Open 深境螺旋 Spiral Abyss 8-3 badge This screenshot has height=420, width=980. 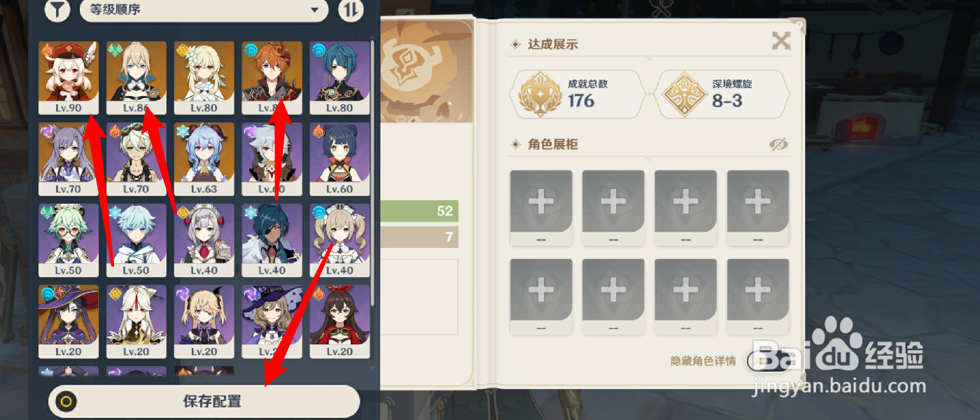point(722,94)
